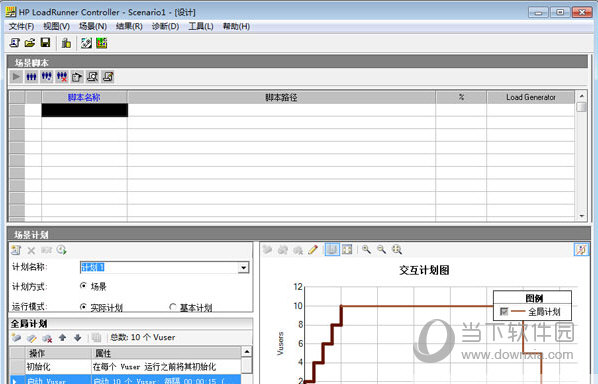Click the Zoom Out magnifier on graph toolbar

(x=381, y=250)
